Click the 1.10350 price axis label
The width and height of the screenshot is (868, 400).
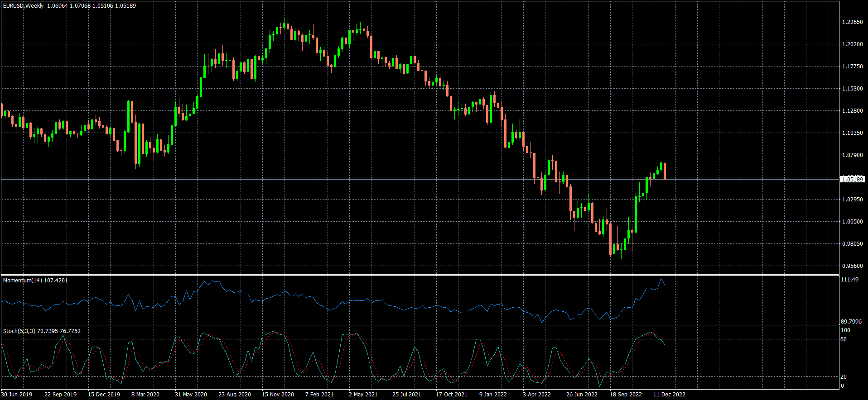pos(852,133)
